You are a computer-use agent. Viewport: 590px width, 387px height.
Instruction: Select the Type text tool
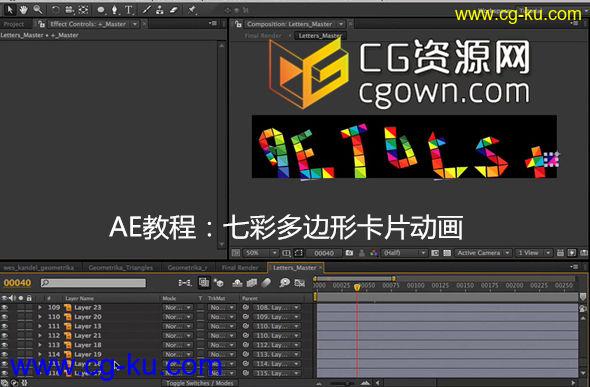(x=129, y=10)
